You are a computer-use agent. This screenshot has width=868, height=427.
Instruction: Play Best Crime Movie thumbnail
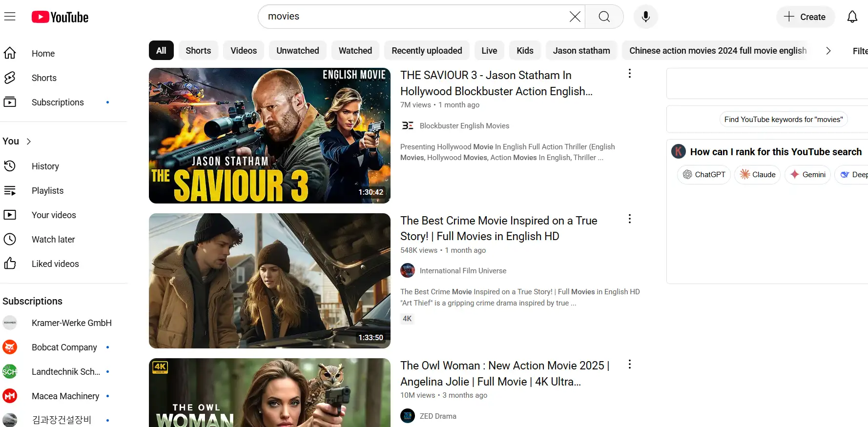pos(269,281)
